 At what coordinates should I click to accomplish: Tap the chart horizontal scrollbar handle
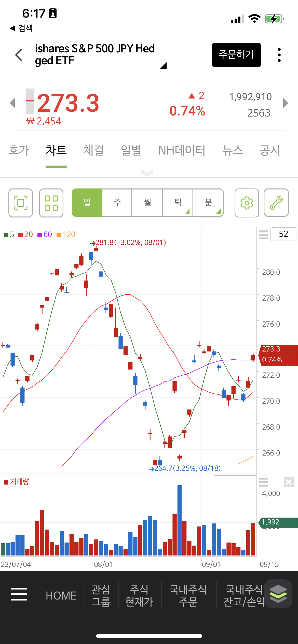click(235, 475)
